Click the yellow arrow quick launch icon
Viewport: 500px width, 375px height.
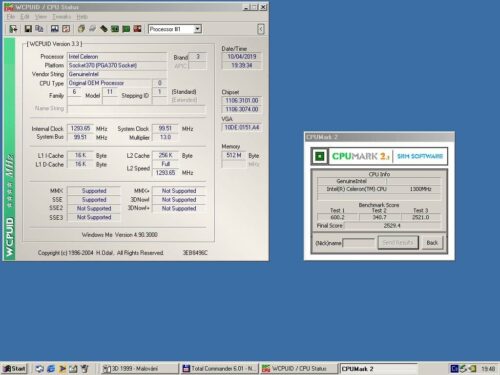click(x=62, y=369)
